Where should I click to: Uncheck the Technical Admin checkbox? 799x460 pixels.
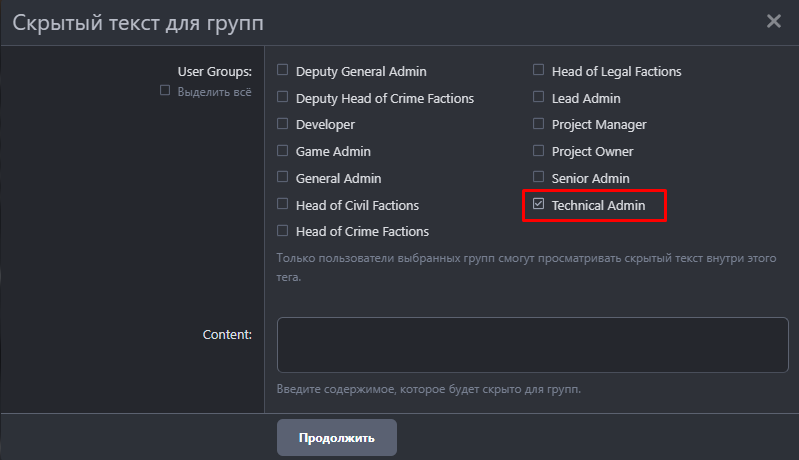click(x=539, y=205)
